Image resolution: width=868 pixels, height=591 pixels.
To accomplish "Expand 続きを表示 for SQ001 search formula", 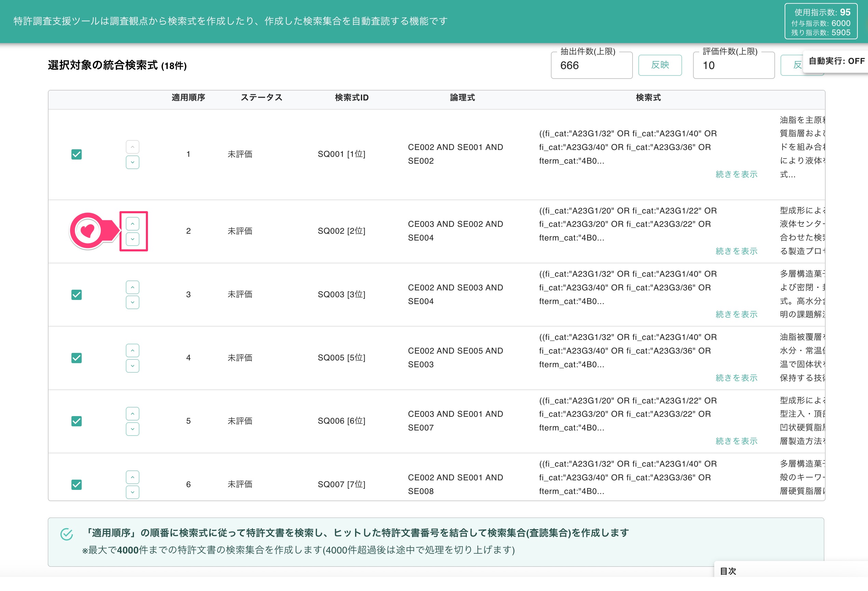I will tap(736, 174).
